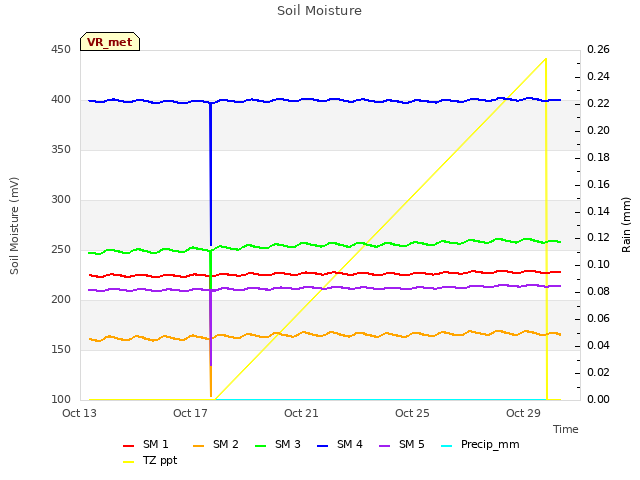The width and height of the screenshot is (640, 480).
Task: Click the cyan Precip_mm legend swatch
Action: click(x=447, y=446)
